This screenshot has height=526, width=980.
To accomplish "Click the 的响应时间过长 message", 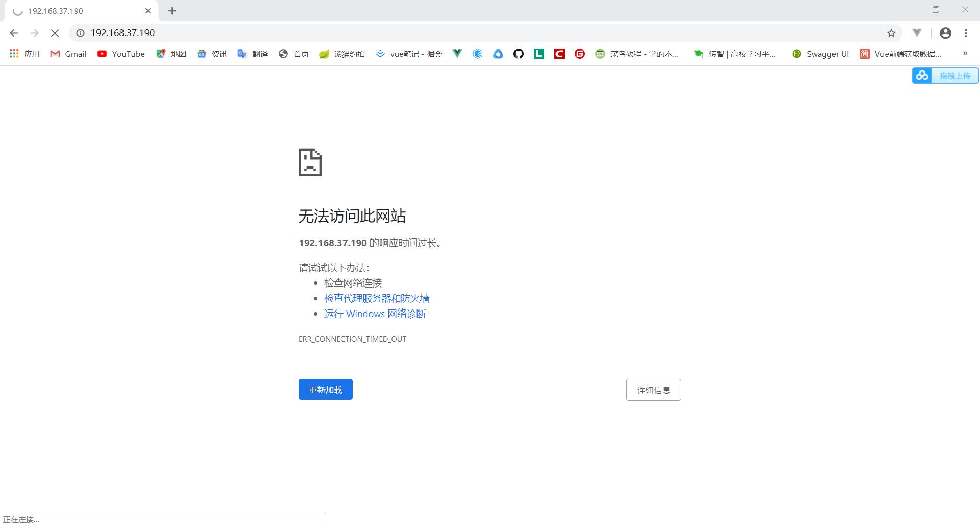I will (x=405, y=243).
